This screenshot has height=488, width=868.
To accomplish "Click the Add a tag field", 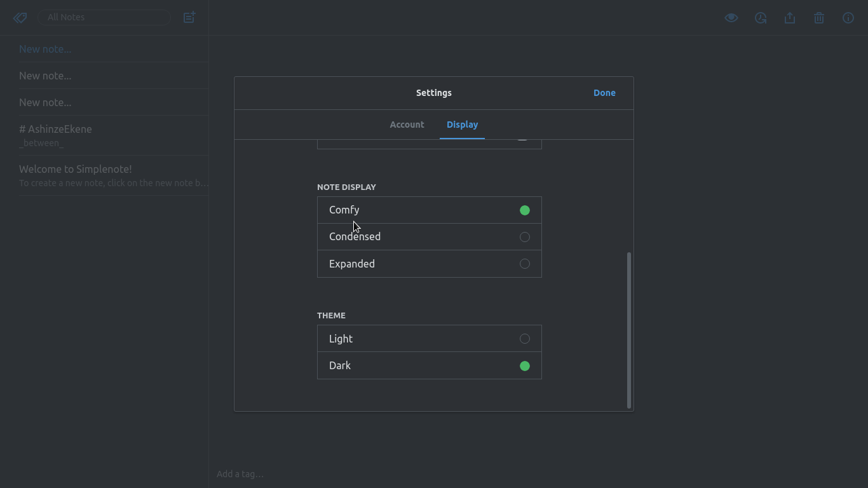I will pos(241,473).
